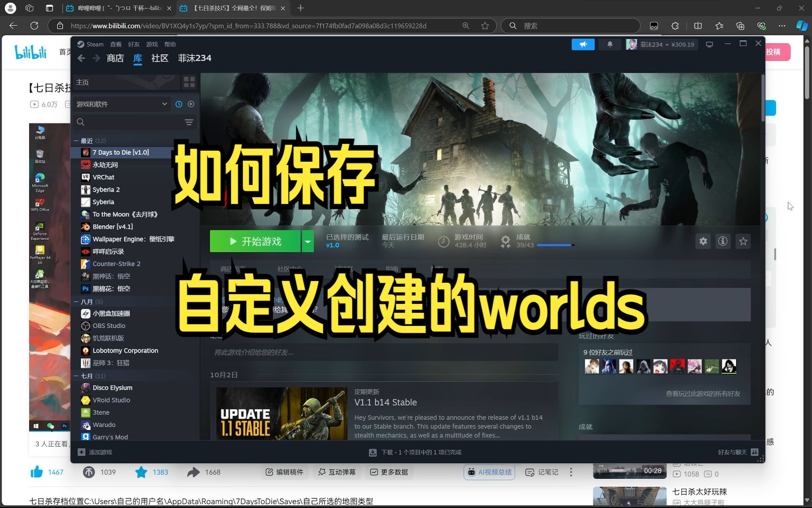Open the Edge Copilot sidebar icon

pyautogui.click(x=801, y=26)
